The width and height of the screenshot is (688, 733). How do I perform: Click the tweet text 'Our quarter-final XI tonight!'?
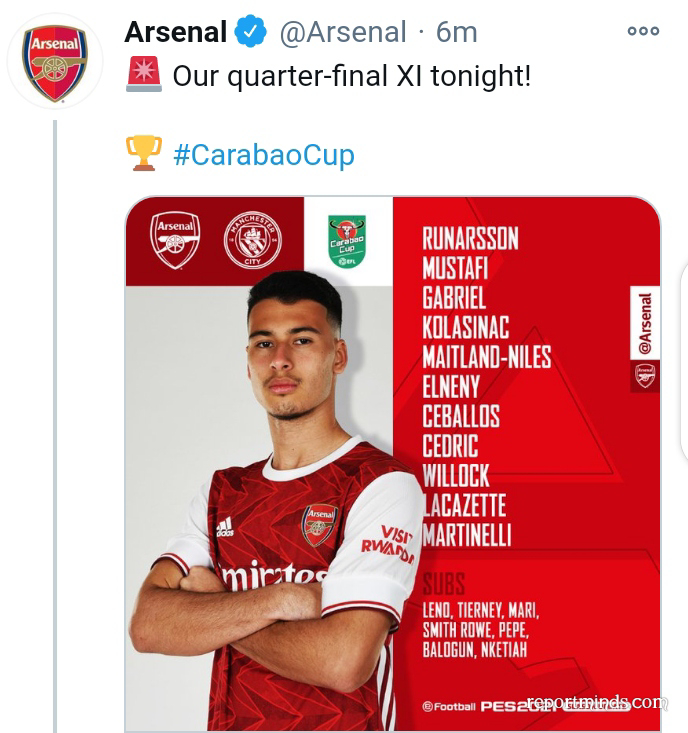click(351, 76)
